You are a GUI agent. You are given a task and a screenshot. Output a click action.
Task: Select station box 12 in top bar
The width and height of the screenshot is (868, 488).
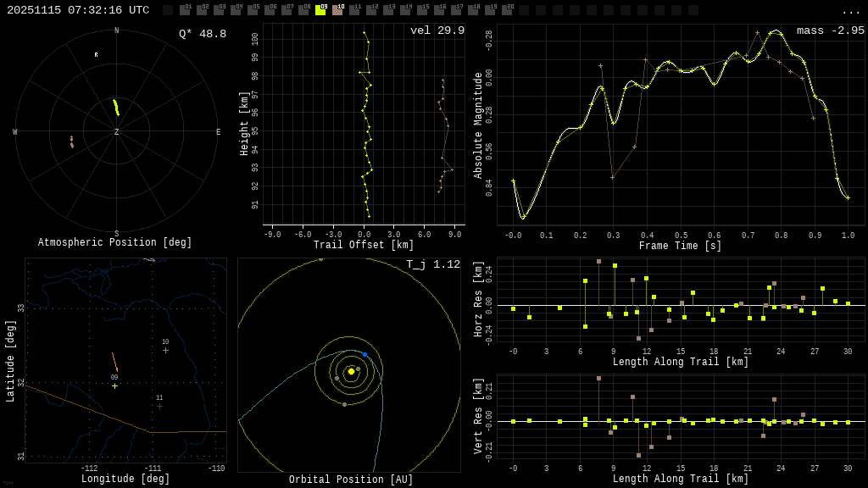(x=371, y=10)
